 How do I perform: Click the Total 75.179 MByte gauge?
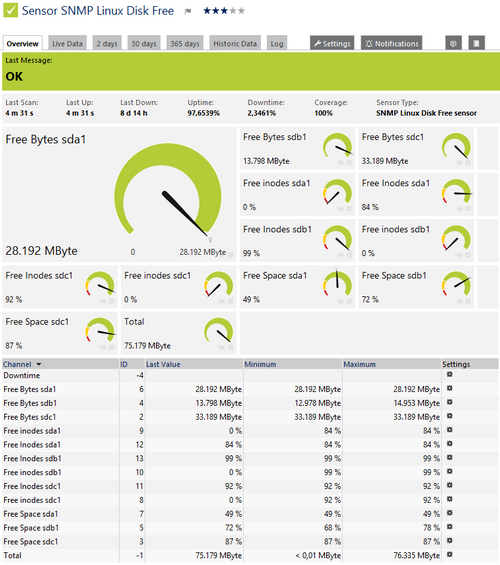click(x=219, y=331)
